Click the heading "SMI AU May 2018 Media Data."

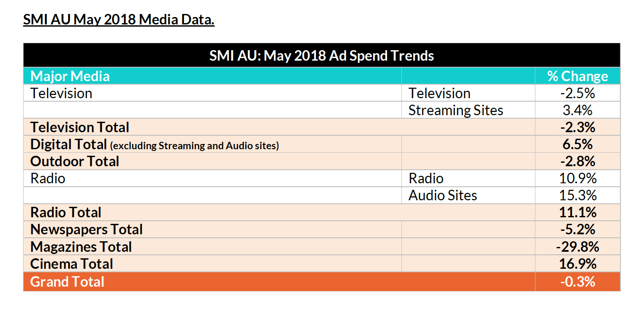coord(119,20)
